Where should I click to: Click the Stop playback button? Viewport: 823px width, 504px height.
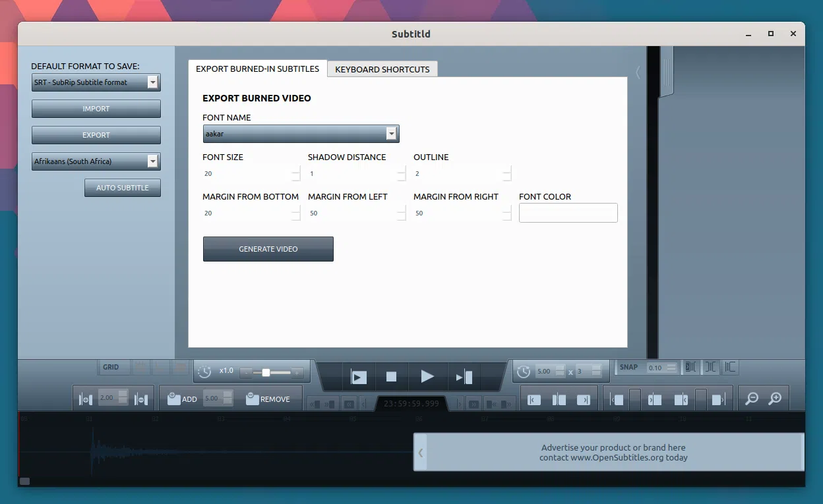(x=391, y=377)
